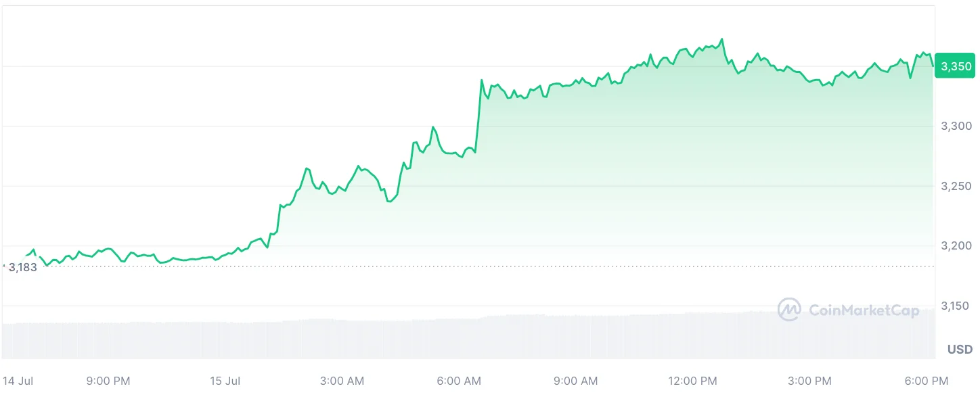Select the 6:00 PM time label
The height and width of the screenshot is (399, 980).
(x=927, y=381)
